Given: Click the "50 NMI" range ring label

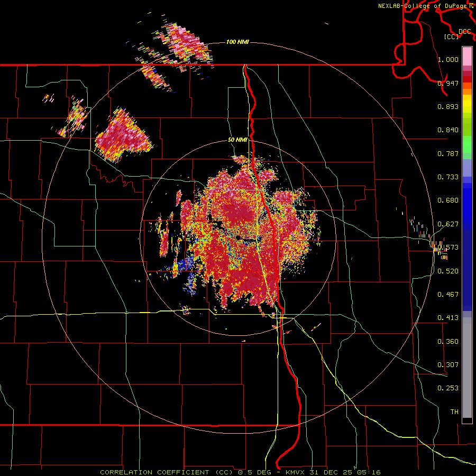Looking at the screenshot, I should pos(237,140).
